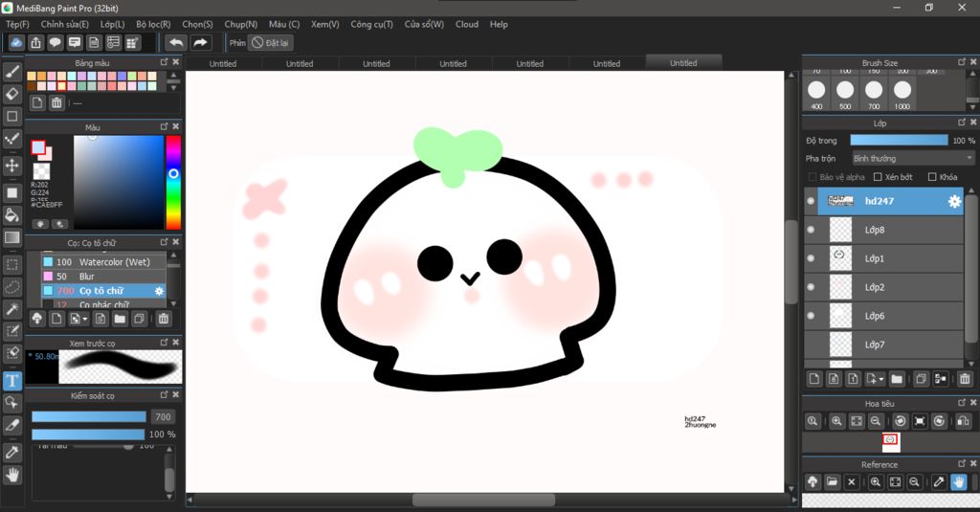Undock the Bảng màu panel
Screen dimensions: 980x512
164,62
